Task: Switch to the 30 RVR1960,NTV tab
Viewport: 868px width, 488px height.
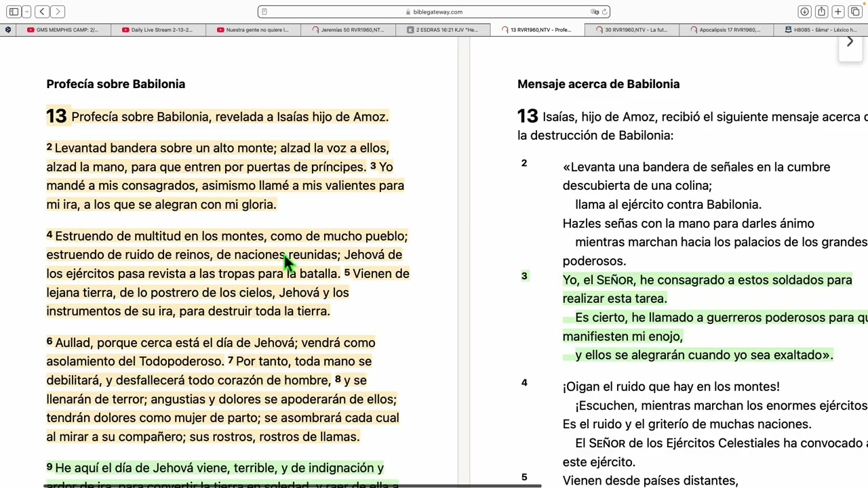Action: (632, 30)
